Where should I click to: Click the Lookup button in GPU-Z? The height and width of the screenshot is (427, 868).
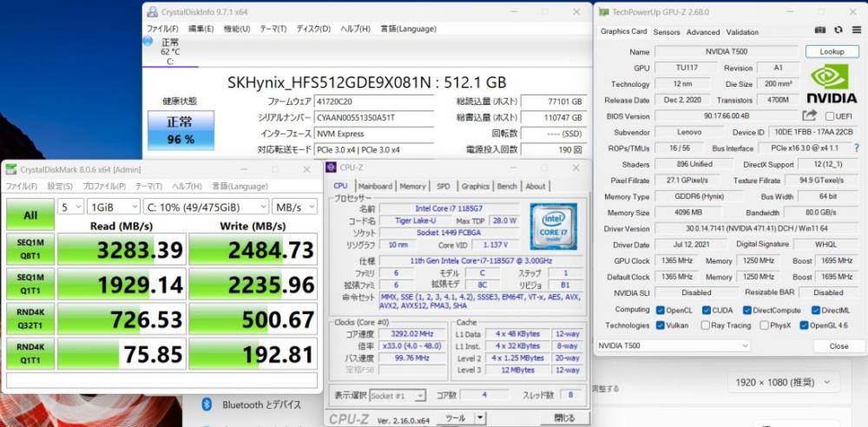832,51
